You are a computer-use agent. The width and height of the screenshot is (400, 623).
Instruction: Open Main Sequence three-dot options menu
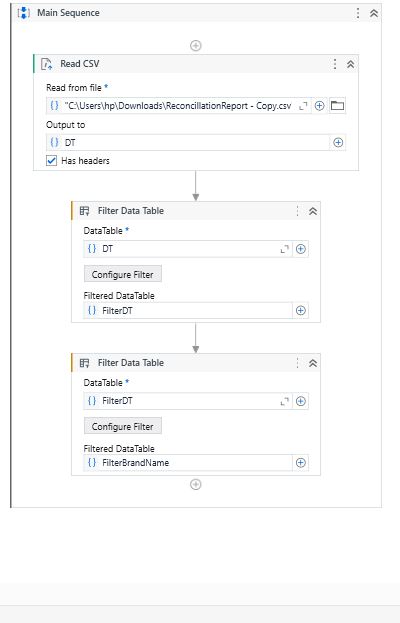tap(358, 13)
